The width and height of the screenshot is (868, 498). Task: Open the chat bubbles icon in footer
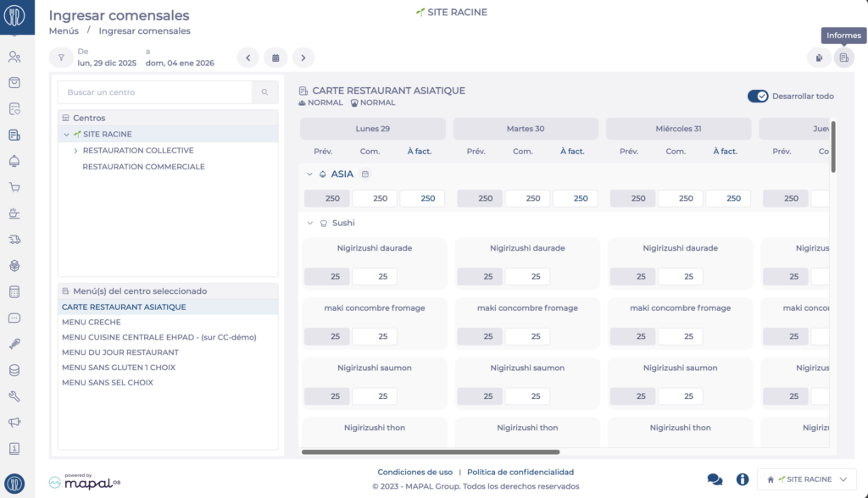[x=715, y=479]
